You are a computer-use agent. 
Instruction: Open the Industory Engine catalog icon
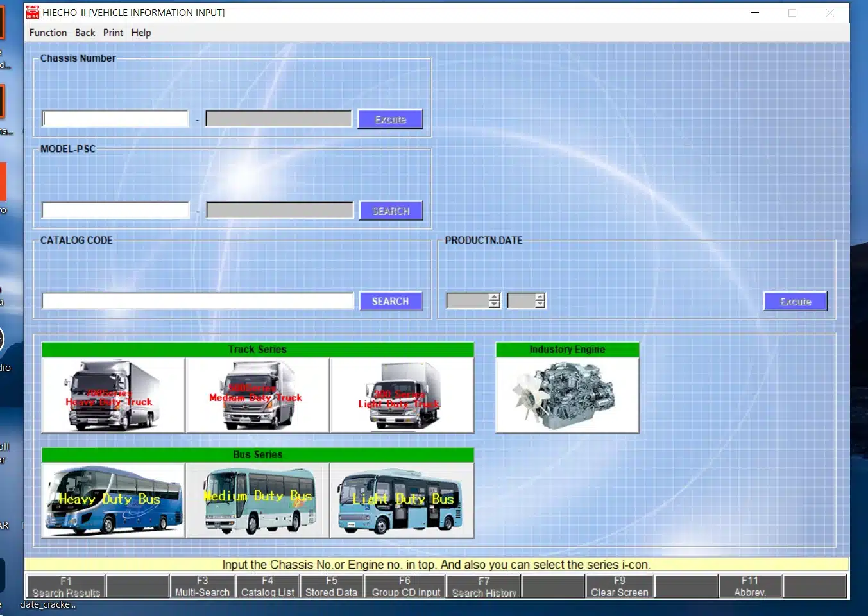coord(566,395)
